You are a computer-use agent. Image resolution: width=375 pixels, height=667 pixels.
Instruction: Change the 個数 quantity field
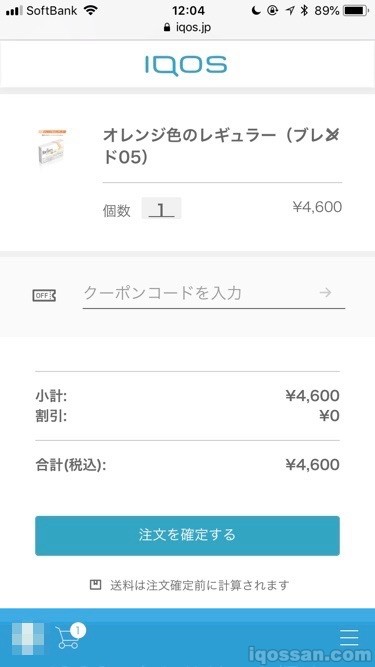pos(162,208)
